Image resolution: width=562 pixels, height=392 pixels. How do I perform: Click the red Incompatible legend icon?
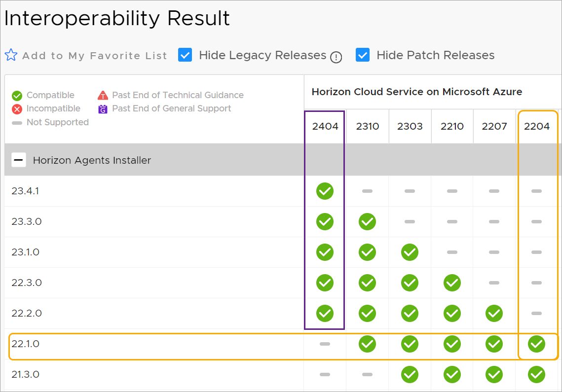click(17, 109)
